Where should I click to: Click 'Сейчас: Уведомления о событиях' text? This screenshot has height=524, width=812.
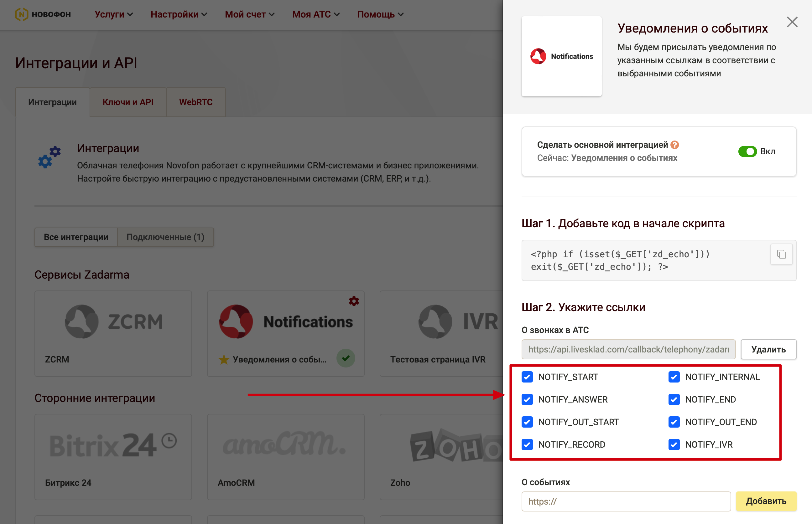pos(607,158)
